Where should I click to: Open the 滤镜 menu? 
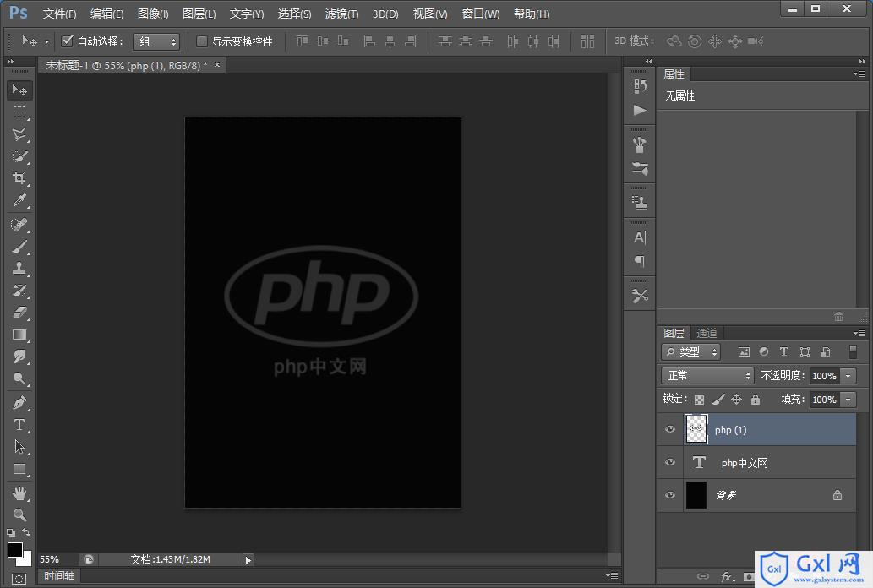tap(341, 14)
